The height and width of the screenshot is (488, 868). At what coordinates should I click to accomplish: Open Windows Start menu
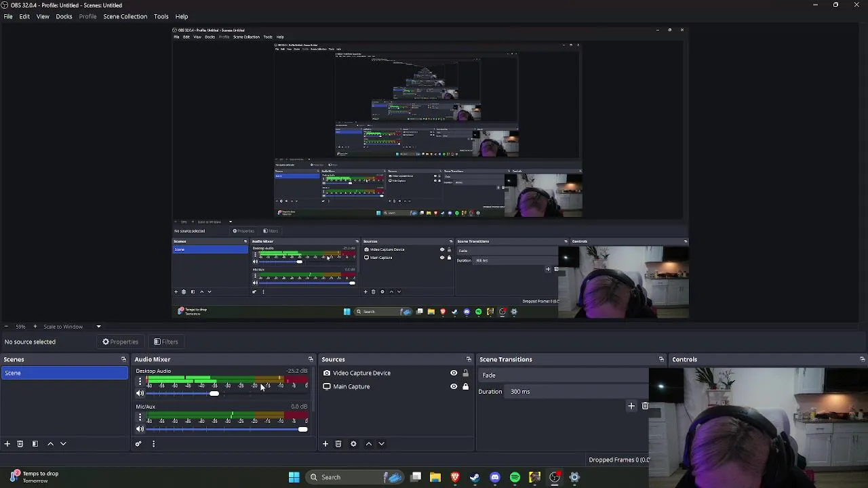[294, 477]
